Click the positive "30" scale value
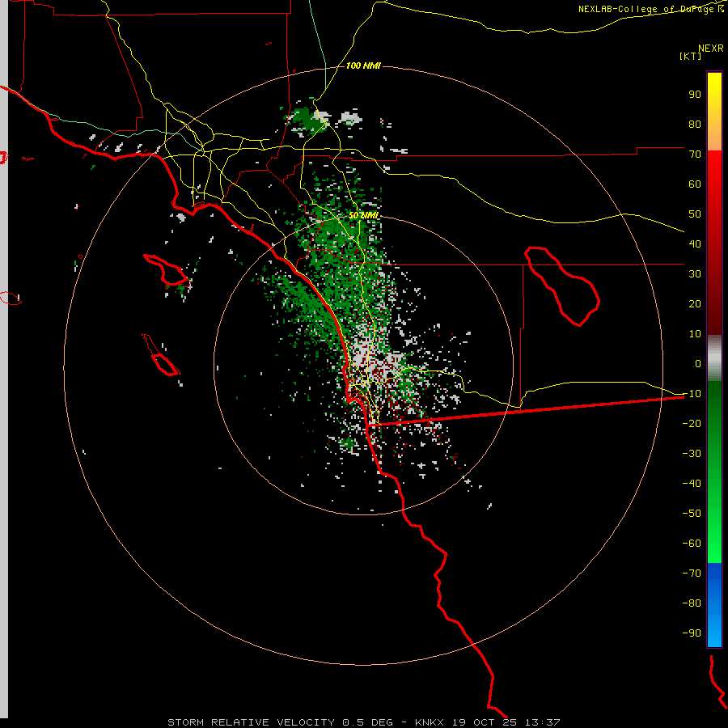 point(695,274)
